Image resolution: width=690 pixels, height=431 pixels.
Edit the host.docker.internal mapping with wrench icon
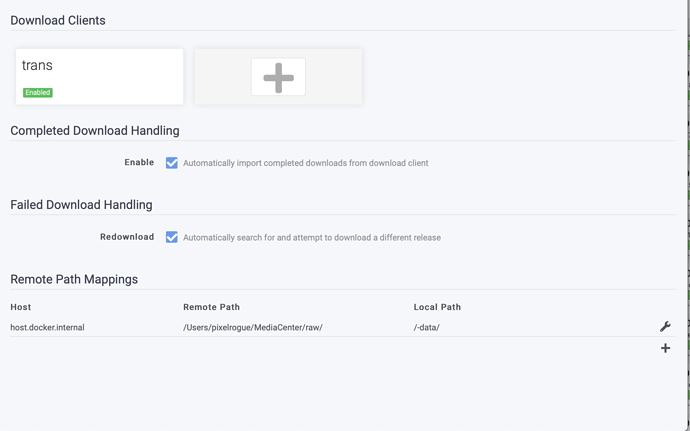pyautogui.click(x=665, y=327)
